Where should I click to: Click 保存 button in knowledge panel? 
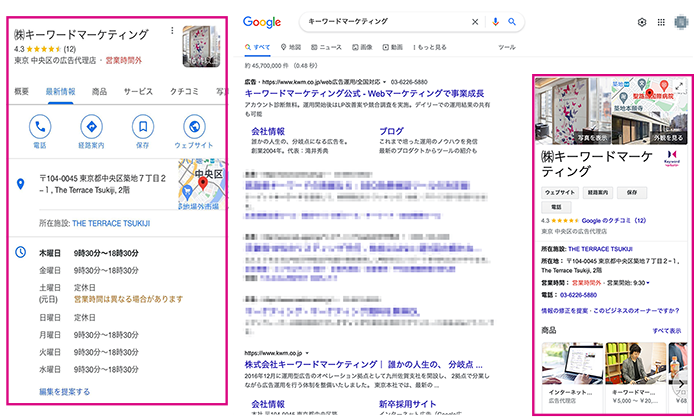632,192
